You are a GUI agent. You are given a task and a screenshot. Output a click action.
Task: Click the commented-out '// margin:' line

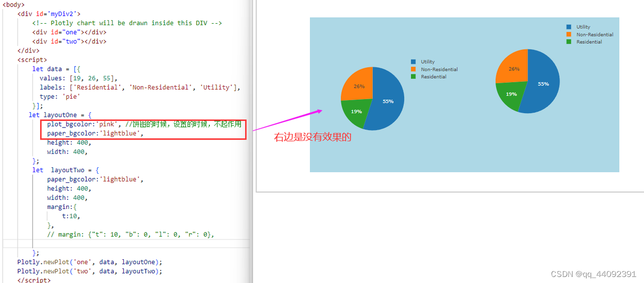[131, 234]
